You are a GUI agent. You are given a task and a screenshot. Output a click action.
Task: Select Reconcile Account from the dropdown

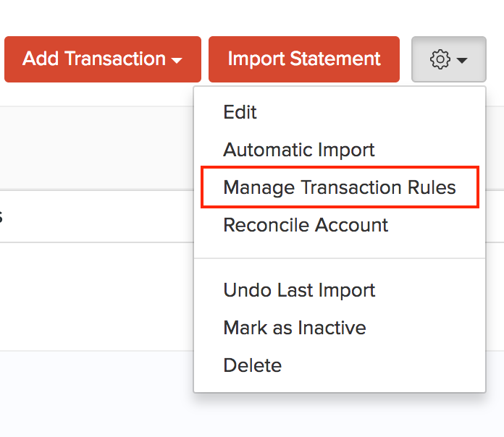(x=306, y=225)
